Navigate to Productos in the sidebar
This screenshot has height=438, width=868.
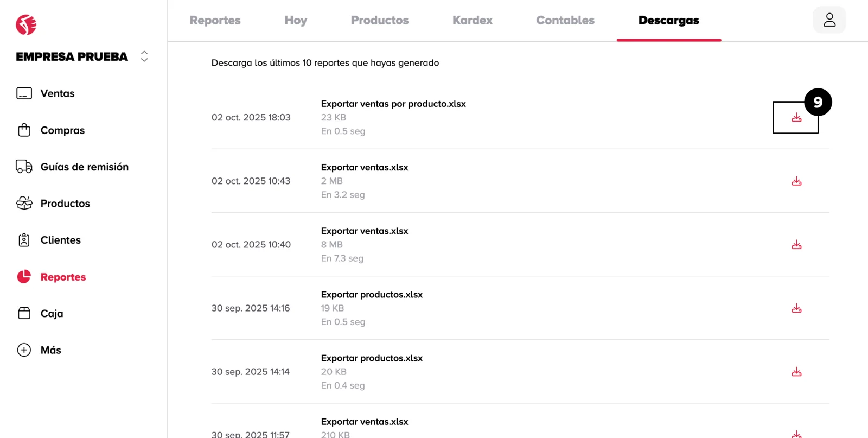[x=65, y=204]
